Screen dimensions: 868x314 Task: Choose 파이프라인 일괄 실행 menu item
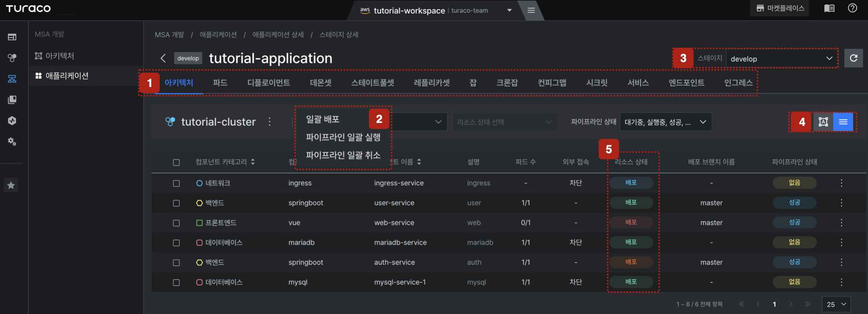pyautogui.click(x=343, y=137)
